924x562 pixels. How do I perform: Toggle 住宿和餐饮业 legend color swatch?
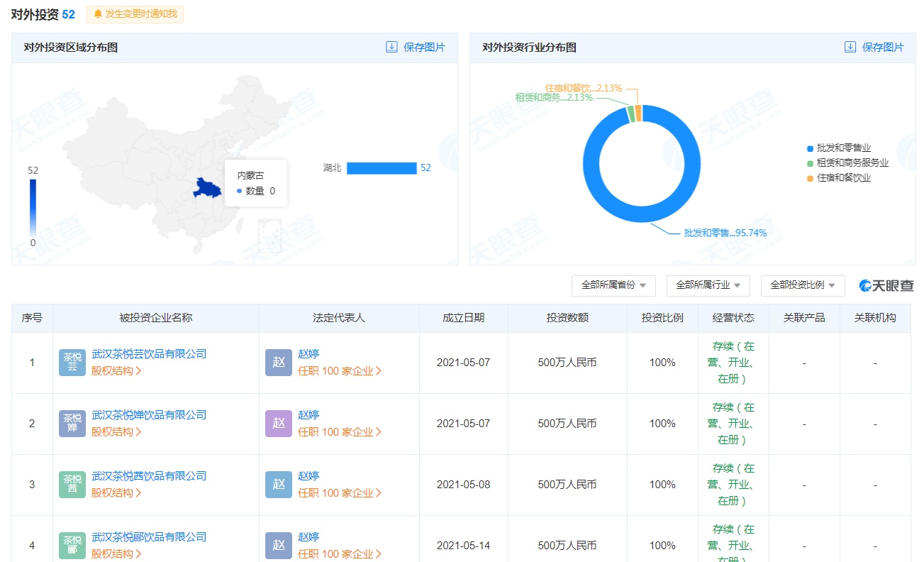coord(809,178)
